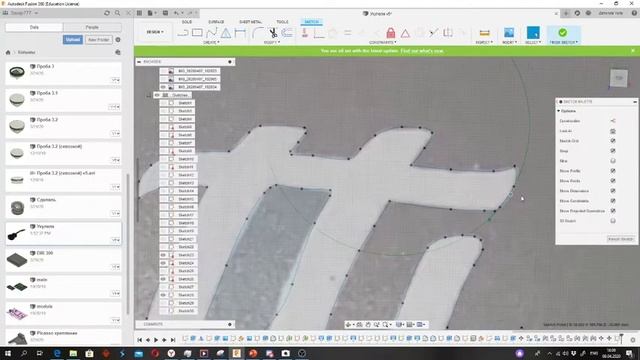The width and height of the screenshot is (640, 360).
Task: Open the Save icon in top bar
Action: [x=165, y=13]
